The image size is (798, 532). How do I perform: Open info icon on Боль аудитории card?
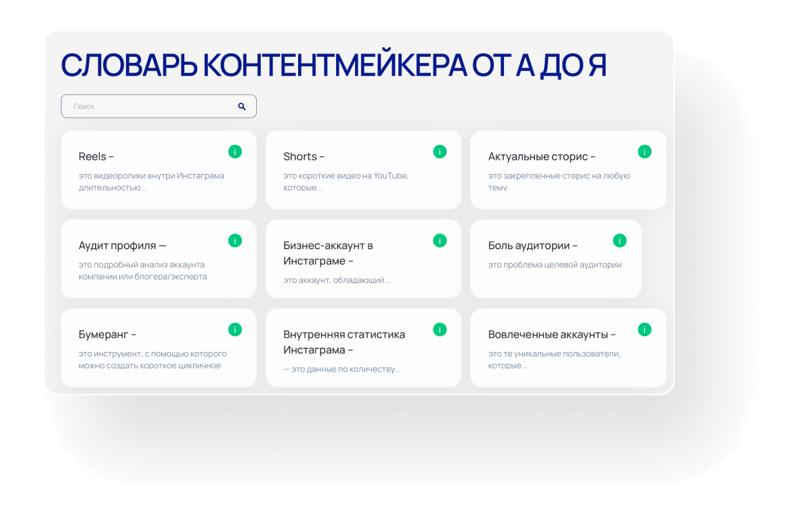(619, 240)
